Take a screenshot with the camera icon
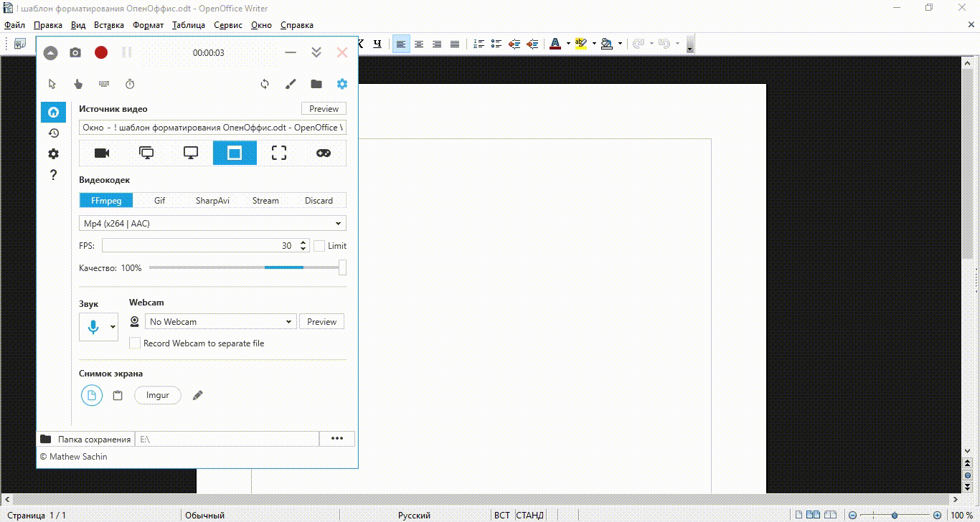 point(75,52)
